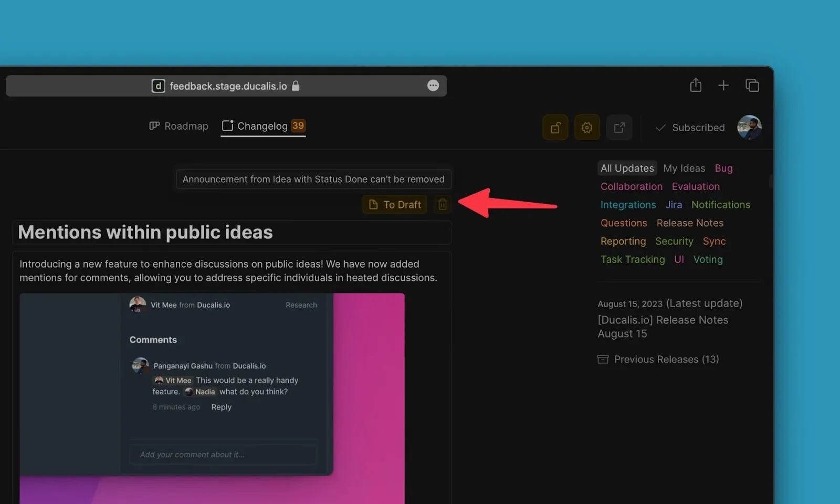The image size is (840, 504).
Task: Click the feedback.stage.ducalis.io address bar
Action: tap(227, 86)
